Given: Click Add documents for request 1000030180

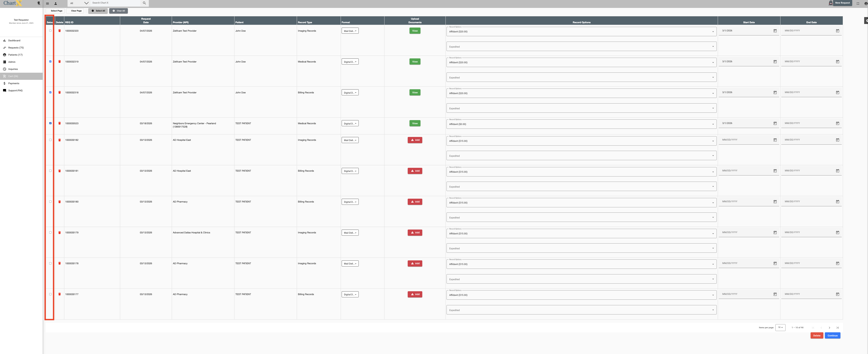Looking at the screenshot, I should pyautogui.click(x=415, y=202).
